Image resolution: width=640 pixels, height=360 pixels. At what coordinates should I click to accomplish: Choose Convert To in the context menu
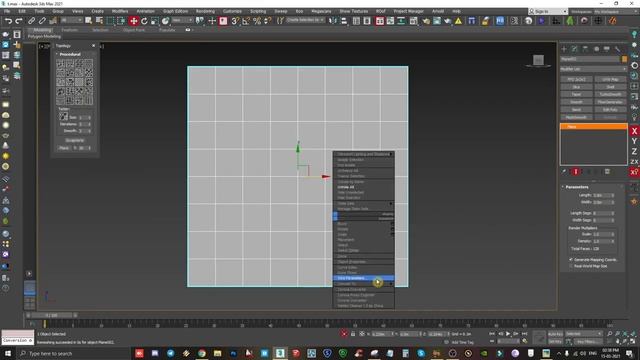(x=363, y=284)
